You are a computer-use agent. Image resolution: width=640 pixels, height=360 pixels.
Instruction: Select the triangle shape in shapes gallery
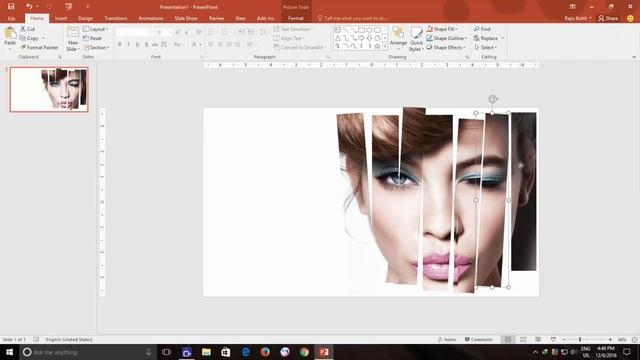coord(338,38)
